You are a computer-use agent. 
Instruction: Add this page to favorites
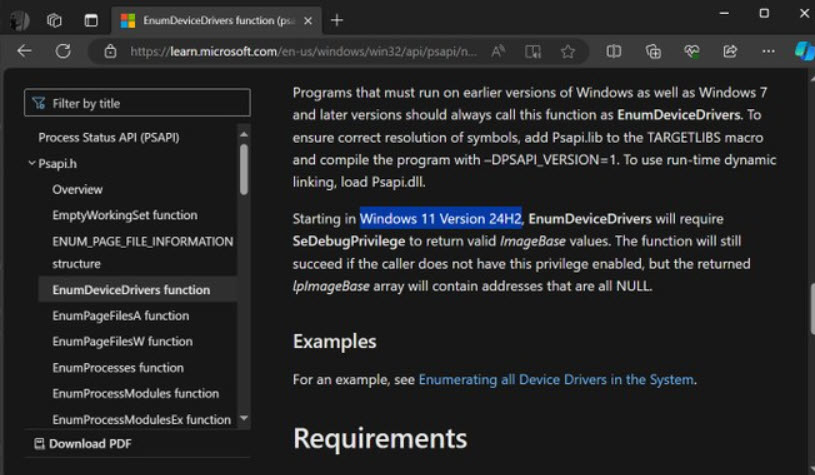[568, 51]
